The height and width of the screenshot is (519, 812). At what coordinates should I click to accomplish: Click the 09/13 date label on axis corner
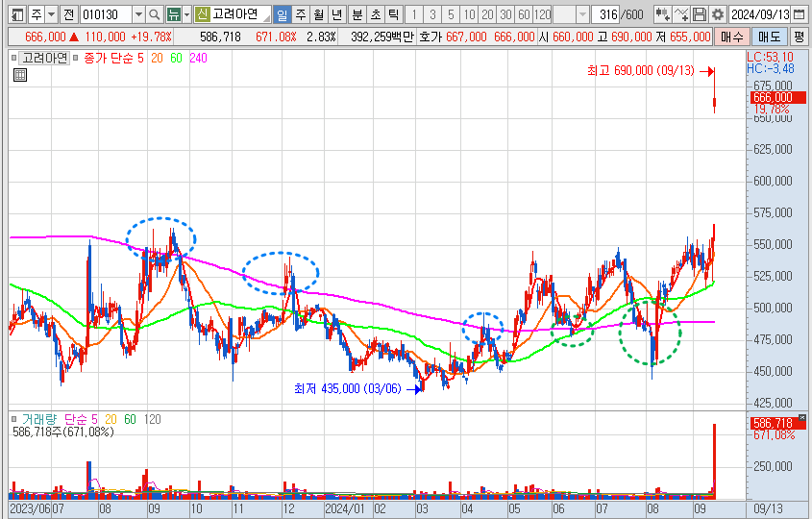pos(768,508)
